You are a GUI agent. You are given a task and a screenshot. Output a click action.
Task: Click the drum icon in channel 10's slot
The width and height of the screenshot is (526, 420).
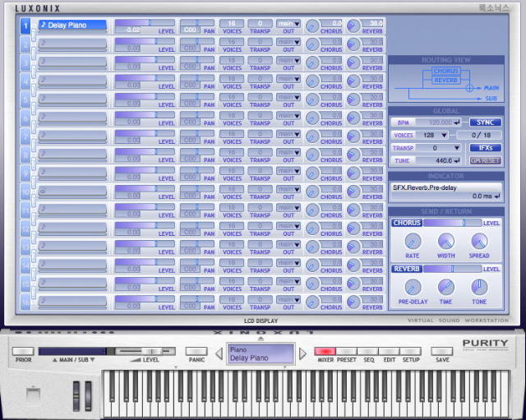tap(42, 191)
